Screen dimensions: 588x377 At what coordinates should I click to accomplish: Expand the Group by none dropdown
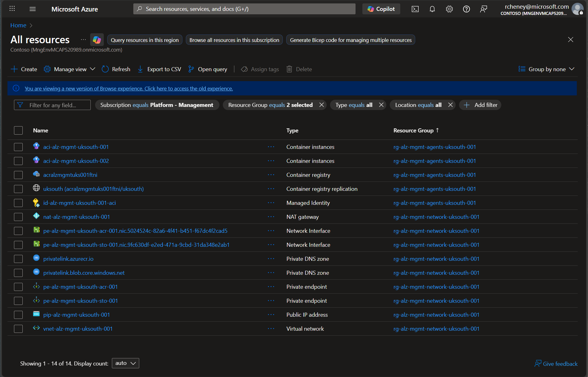click(x=546, y=69)
